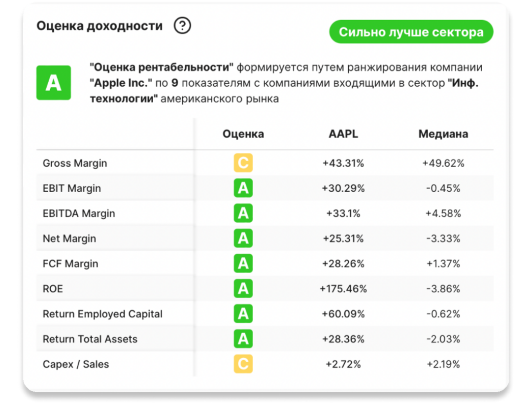Select the 'Оценка' column header
532x411 pixels.
pyautogui.click(x=243, y=134)
